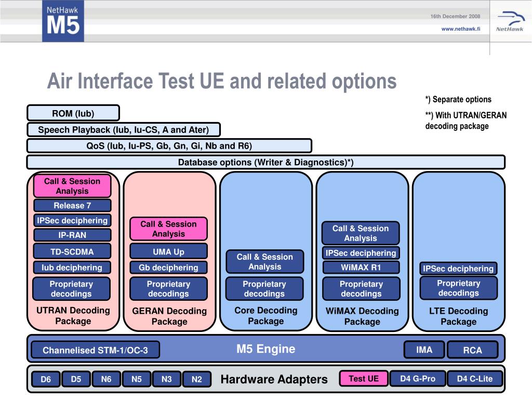Select the UMA Up box
532x399 pixels.
tap(168, 252)
